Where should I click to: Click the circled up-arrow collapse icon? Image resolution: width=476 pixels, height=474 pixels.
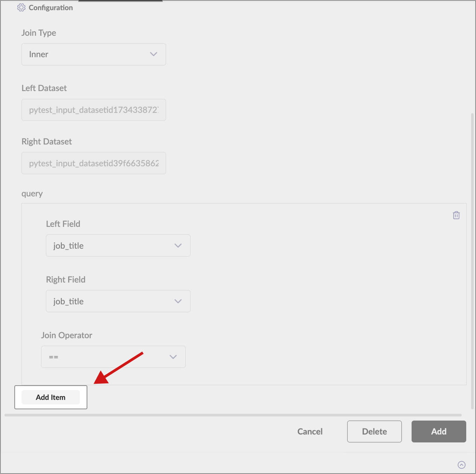[x=461, y=465]
